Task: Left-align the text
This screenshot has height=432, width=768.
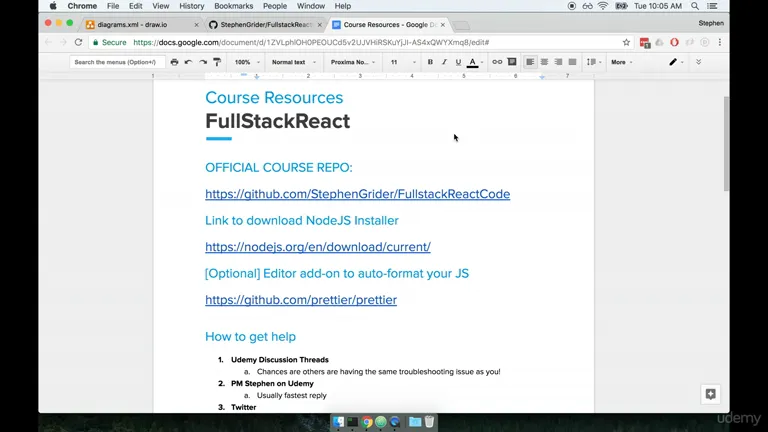Action: [x=530, y=62]
